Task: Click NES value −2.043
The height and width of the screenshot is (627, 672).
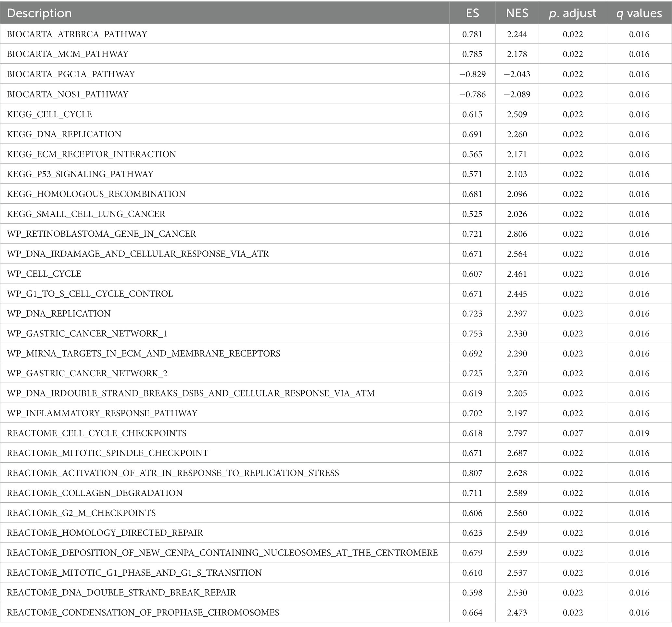Action: [x=517, y=74]
